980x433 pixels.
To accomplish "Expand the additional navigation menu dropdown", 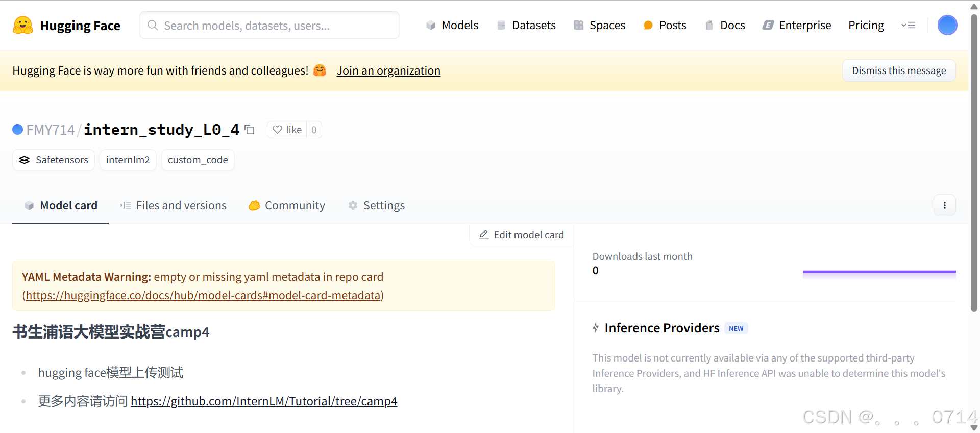I will (908, 25).
